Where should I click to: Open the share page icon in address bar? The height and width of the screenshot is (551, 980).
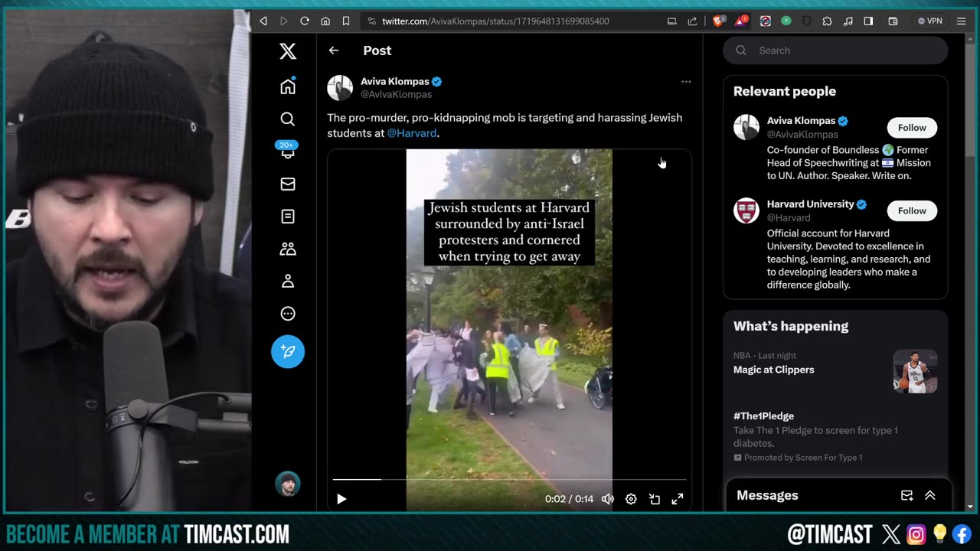point(693,21)
